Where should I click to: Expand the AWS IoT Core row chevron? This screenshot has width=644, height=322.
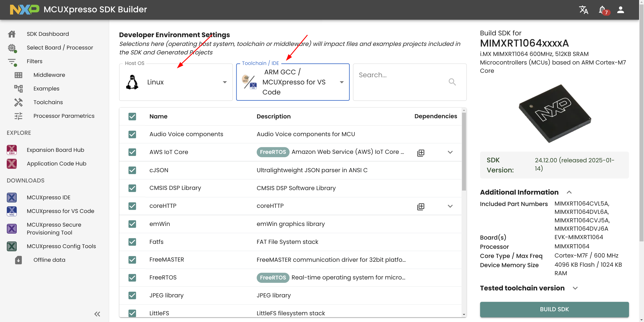coord(450,152)
